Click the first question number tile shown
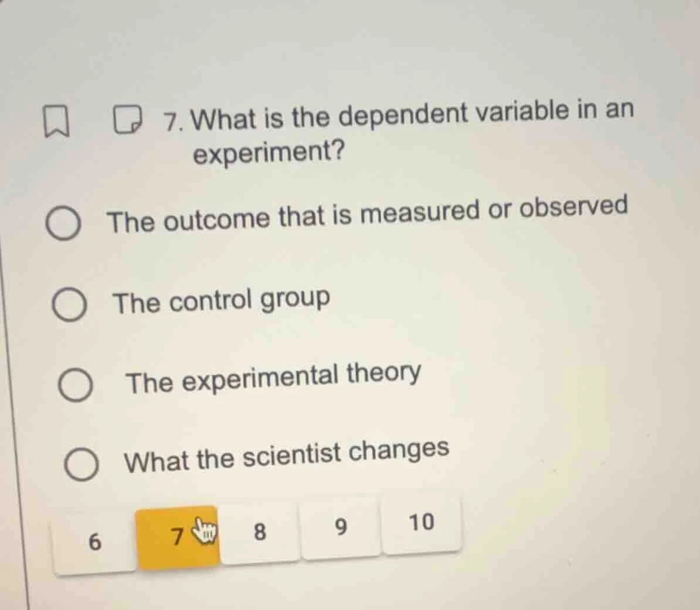 click(x=94, y=539)
